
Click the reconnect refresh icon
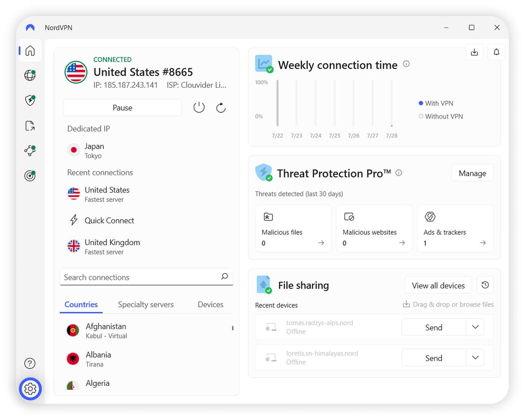tap(221, 108)
